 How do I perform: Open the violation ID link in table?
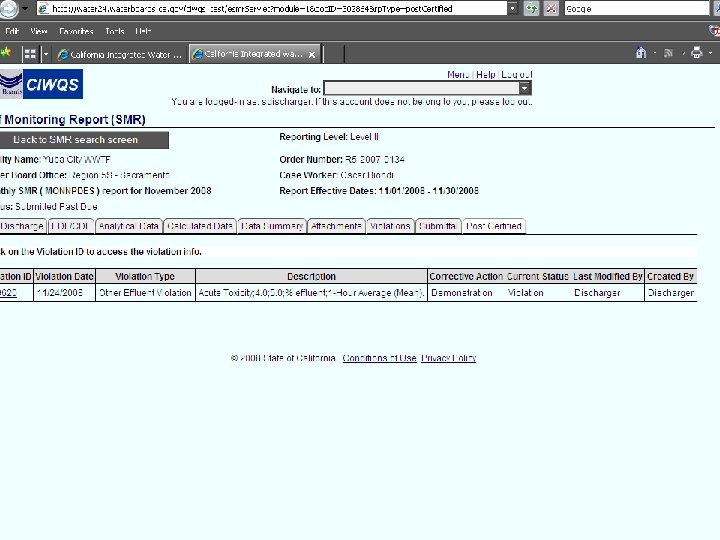(x=8, y=292)
